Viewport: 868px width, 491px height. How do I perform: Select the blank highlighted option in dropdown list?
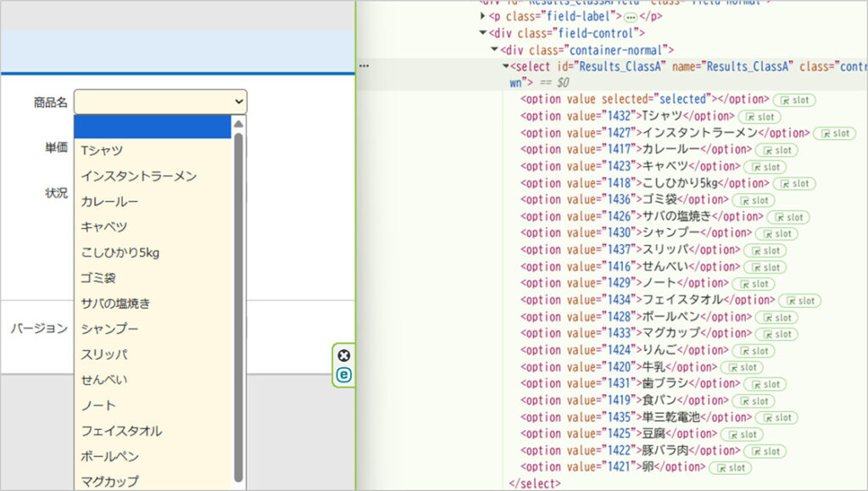pos(153,126)
